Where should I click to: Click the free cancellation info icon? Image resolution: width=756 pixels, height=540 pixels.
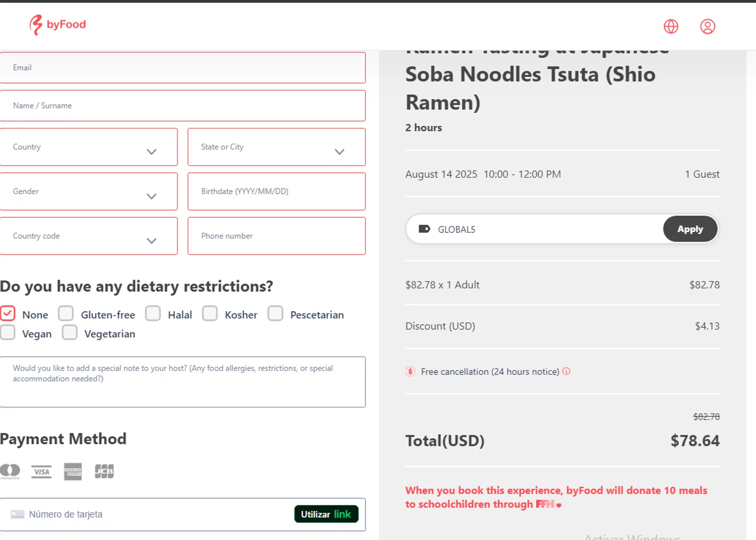(566, 371)
